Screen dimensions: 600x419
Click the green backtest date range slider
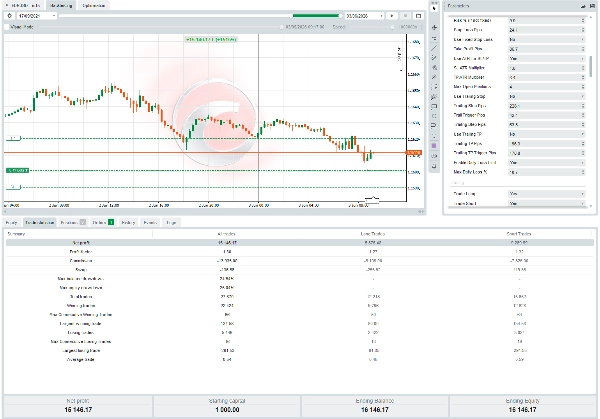coord(316,16)
